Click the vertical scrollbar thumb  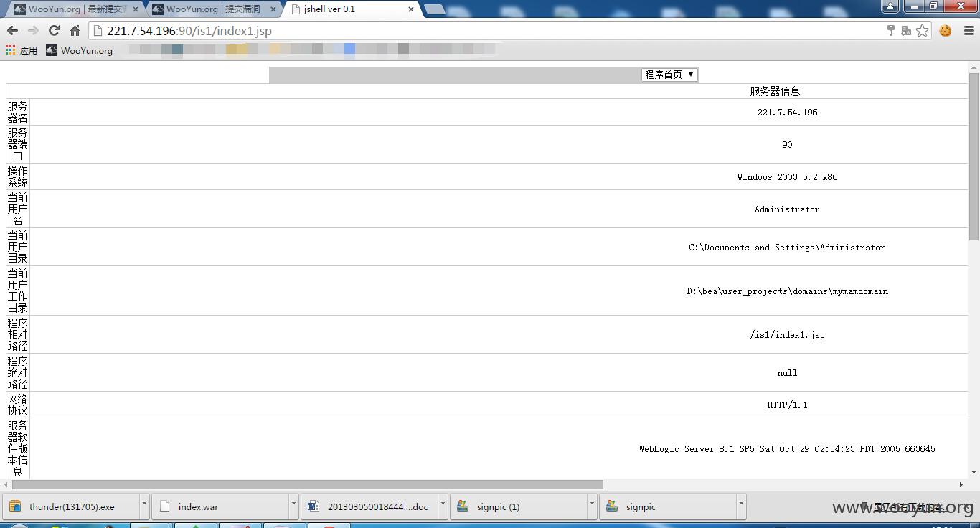(974, 156)
